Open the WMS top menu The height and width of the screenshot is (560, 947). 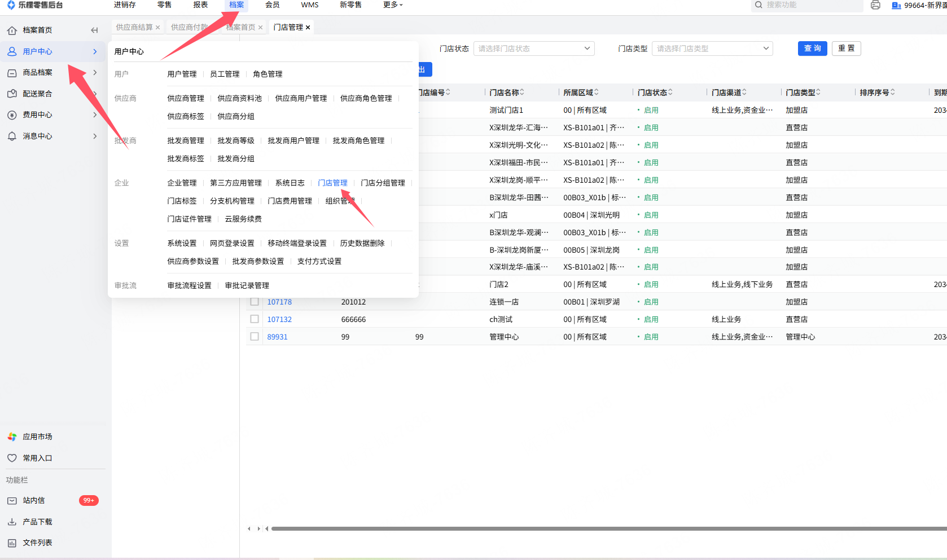click(x=310, y=5)
